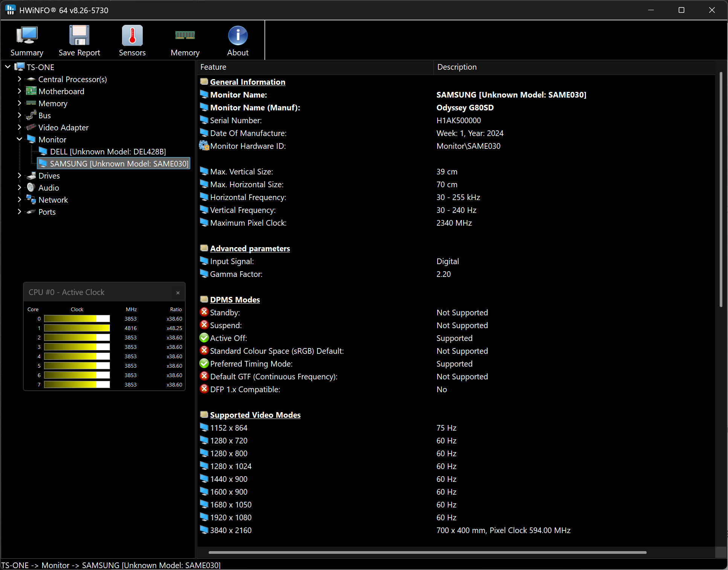Click the Supported Video Modes heading
The height and width of the screenshot is (570, 728).
(255, 415)
